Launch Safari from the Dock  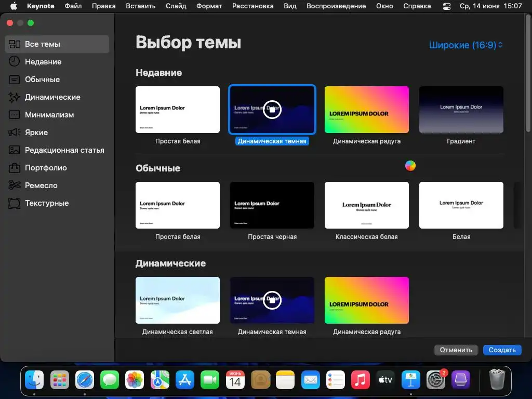[85, 379]
